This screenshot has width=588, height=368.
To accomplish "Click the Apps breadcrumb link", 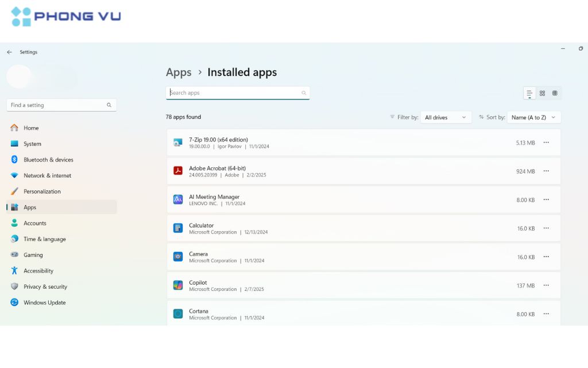I will tap(179, 72).
